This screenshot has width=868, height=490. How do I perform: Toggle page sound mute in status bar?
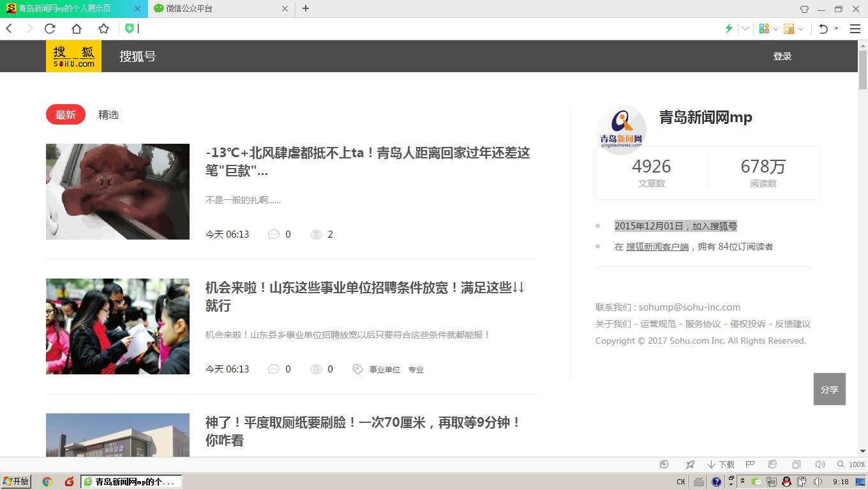[820, 464]
